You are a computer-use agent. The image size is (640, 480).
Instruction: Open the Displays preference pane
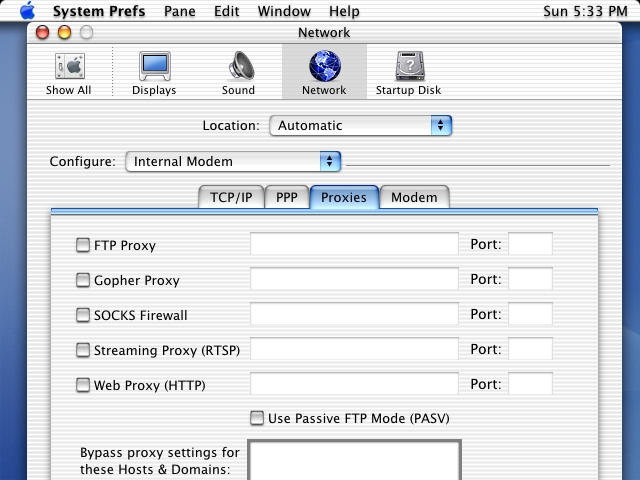pyautogui.click(x=154, y=73)
